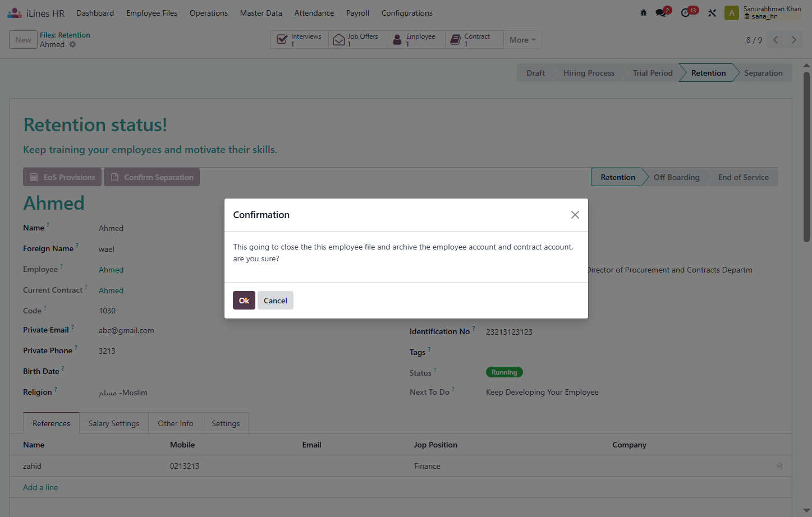Switch to Salary Settings tab
Viewport: 812px width, 517px height.
[114, 423]
